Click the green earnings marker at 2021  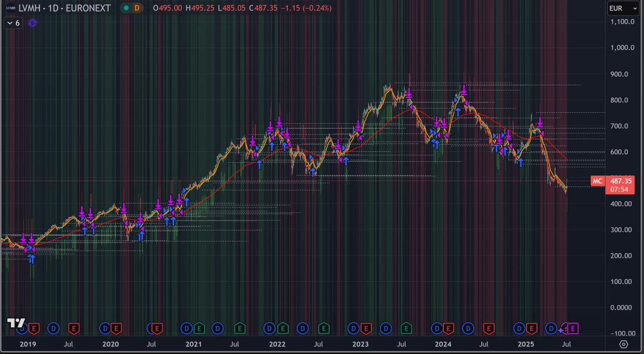pos(199,327)
